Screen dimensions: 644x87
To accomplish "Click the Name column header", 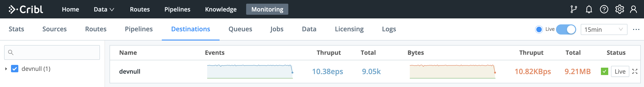I will click(128, 53).
